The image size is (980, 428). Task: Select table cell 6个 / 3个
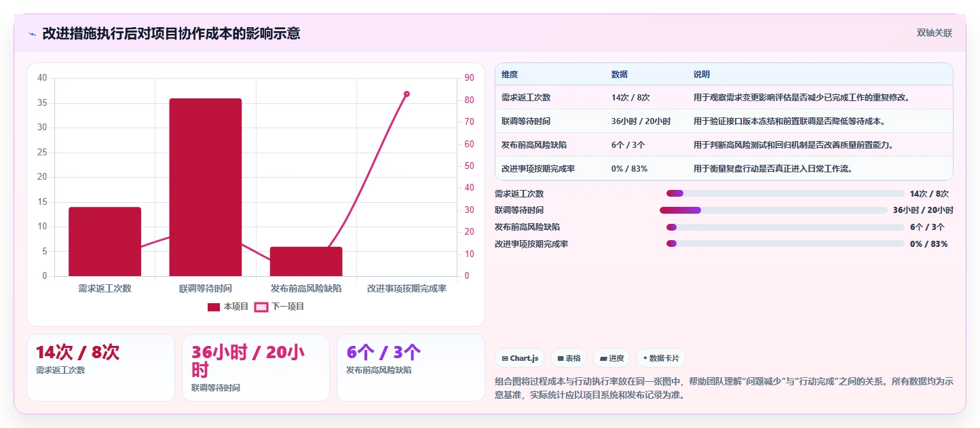tap(628, 144)
